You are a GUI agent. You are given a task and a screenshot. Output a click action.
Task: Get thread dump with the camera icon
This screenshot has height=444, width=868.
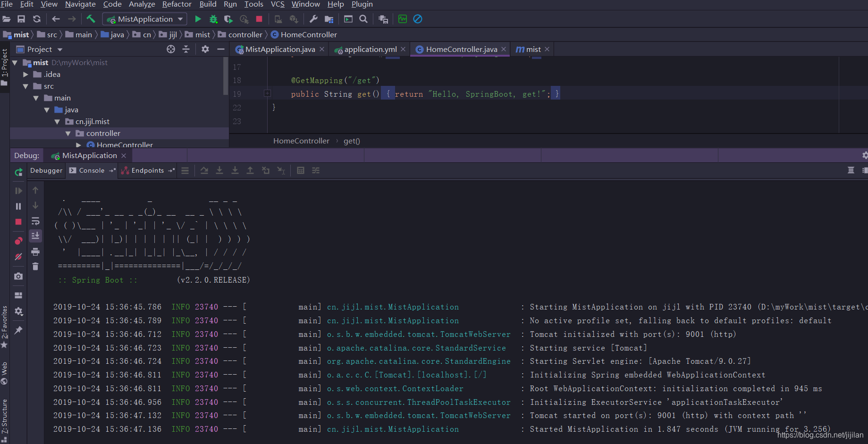(x=18, y=276)
